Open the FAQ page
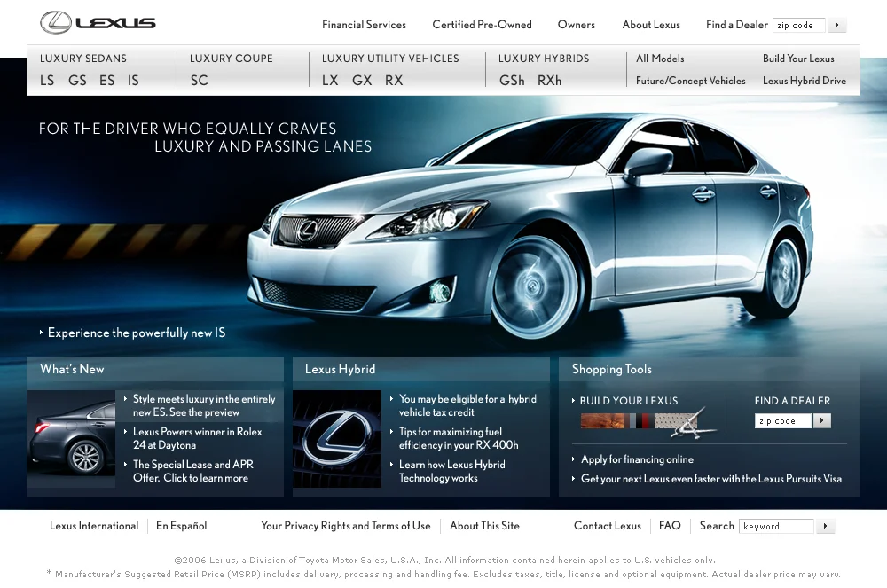This screenshot has height=588, width=887. tap(670, 526)
